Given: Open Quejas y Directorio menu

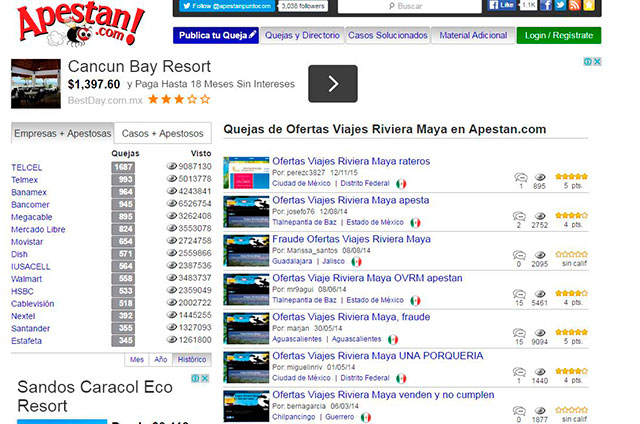Looking at the screenshot, I should point(302,36).
